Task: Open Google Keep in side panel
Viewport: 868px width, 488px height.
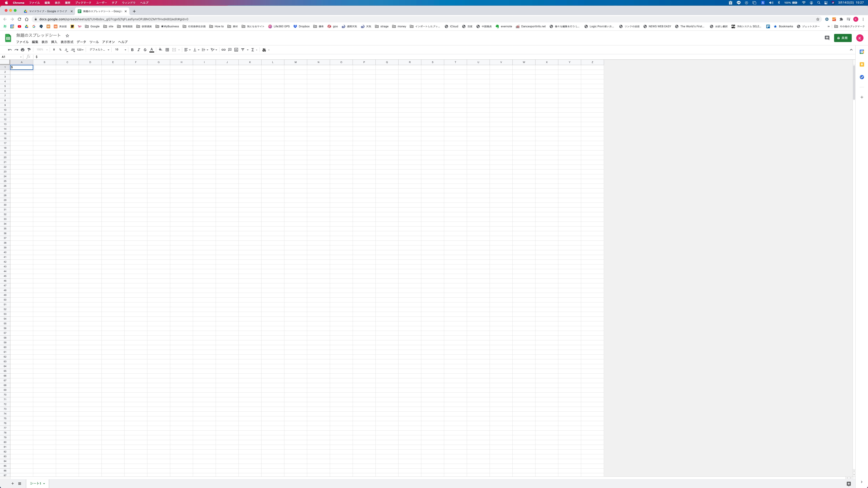Action: point(862,64)
